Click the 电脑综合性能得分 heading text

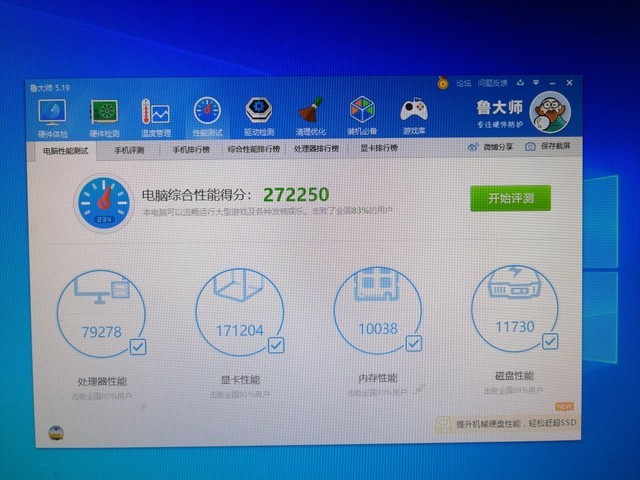196,195
